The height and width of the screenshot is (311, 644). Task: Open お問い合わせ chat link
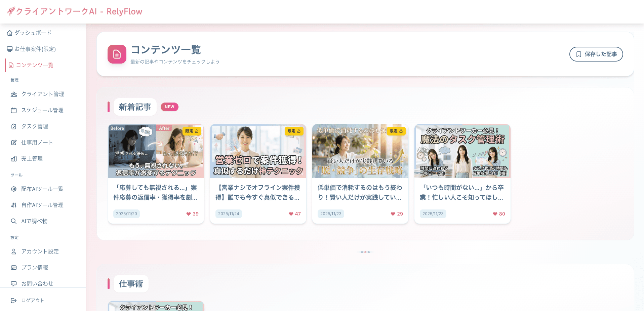(37, 283)
